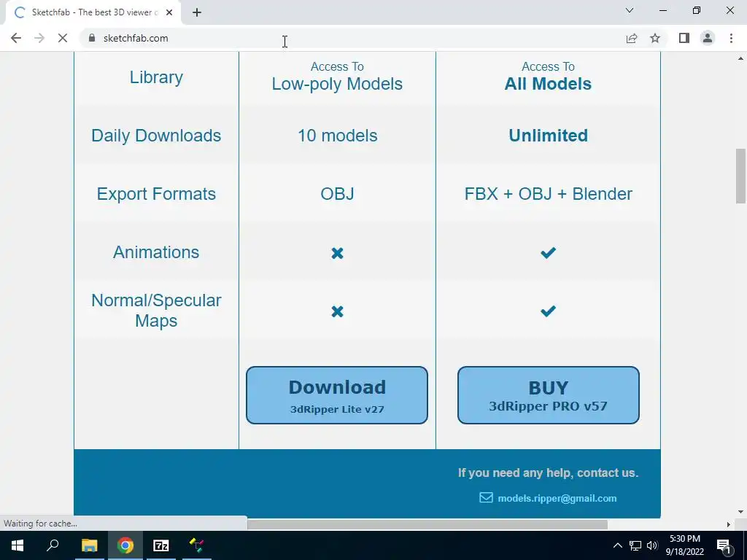The width and height of the screenshot is (747, 560).
Task: Click the taskbar clock 5:30 PM
Action: pos(684,545)
